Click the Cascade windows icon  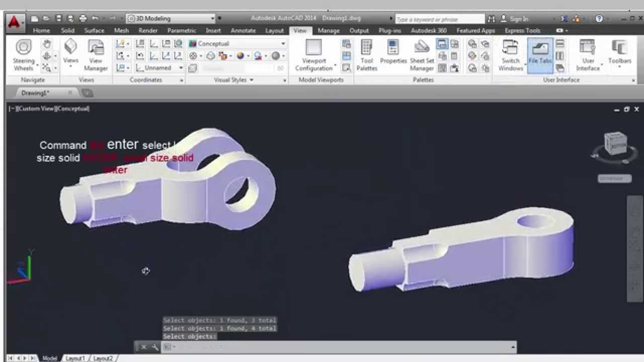[x=560, y=68]
